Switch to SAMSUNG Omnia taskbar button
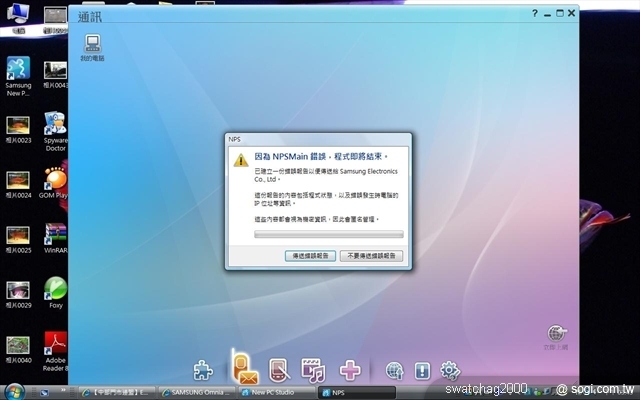Screen dimensions: 640x400 tap(197, 393)
